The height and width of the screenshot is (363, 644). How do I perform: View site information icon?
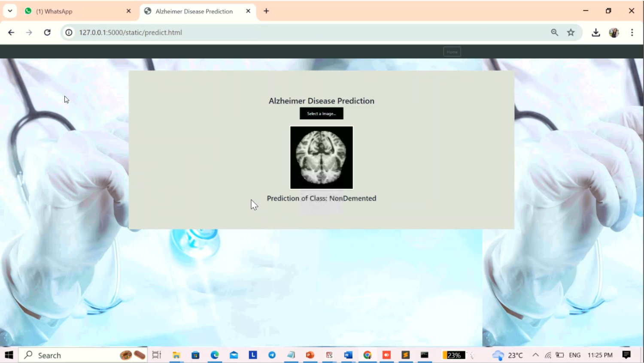click(69, 33)
